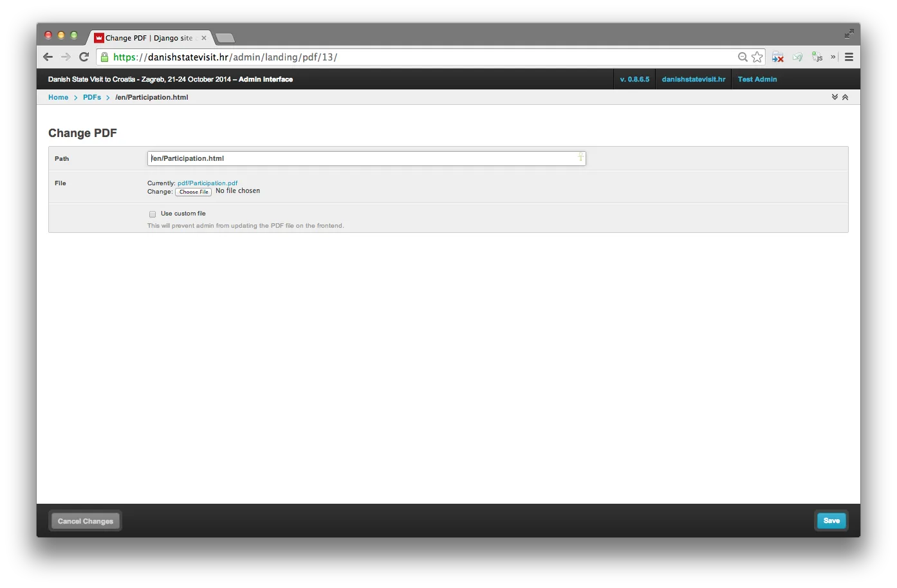Reload the current page
897x588 pixels.
84,57
